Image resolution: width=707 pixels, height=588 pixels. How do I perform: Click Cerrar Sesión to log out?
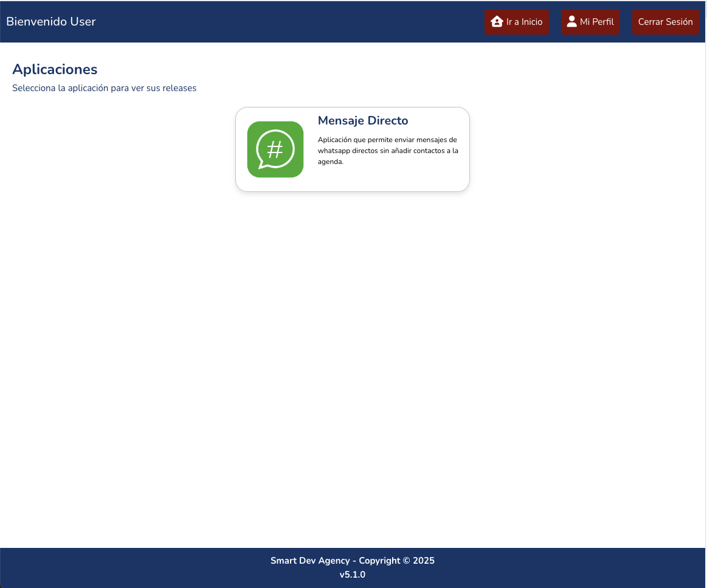click(665, 21)
